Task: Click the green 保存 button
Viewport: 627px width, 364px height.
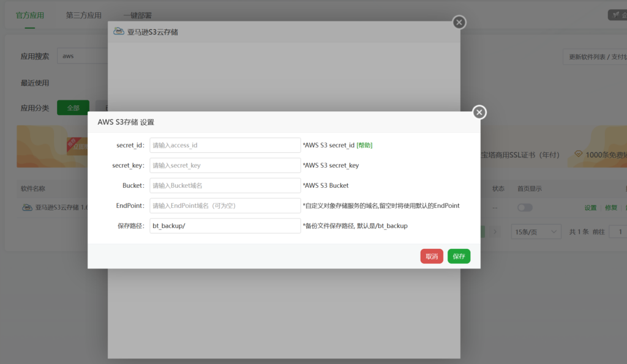Action: 459,256
